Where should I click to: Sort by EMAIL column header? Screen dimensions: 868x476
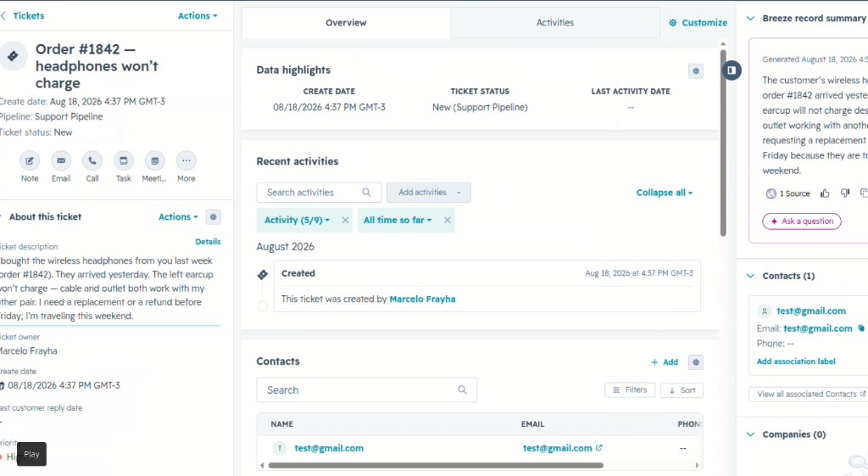(x=532, y=424)
